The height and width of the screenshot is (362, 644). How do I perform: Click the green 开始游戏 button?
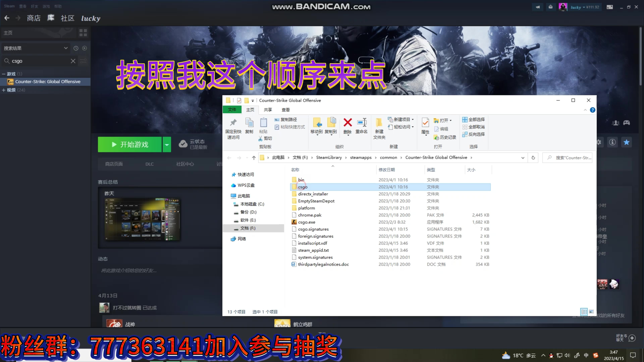(130, 144)
